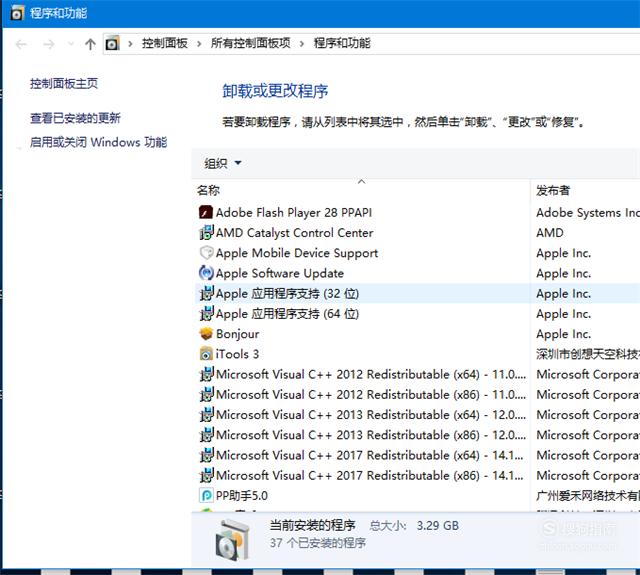The image size is (640, 575).
Task: Sort by 发布者 column header
Action: point(553,190)
